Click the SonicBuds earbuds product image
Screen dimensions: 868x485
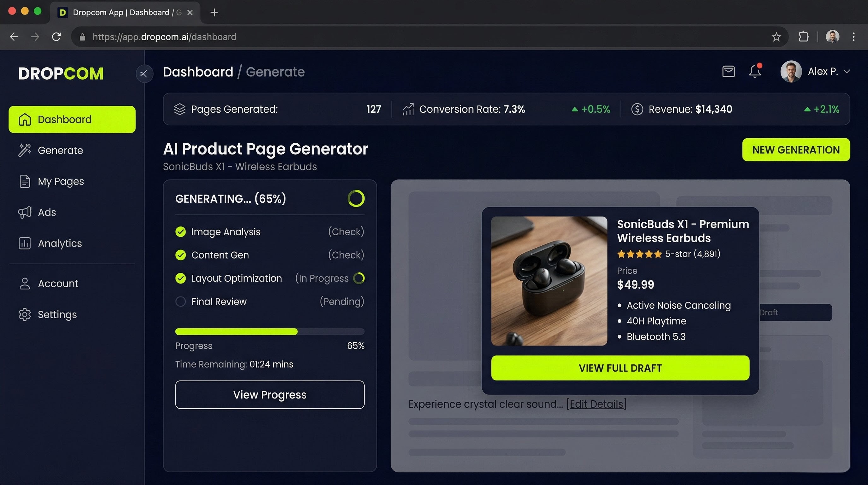[549, 281]
